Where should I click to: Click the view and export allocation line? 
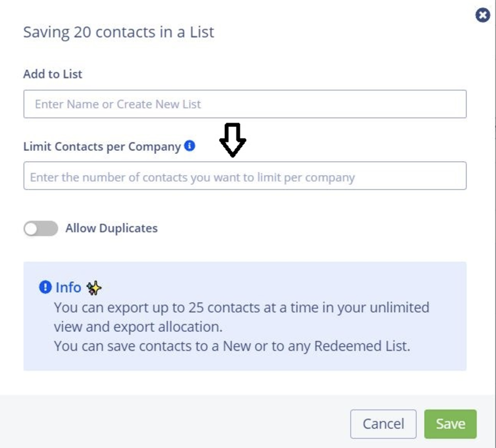click(x=138, y=327)
